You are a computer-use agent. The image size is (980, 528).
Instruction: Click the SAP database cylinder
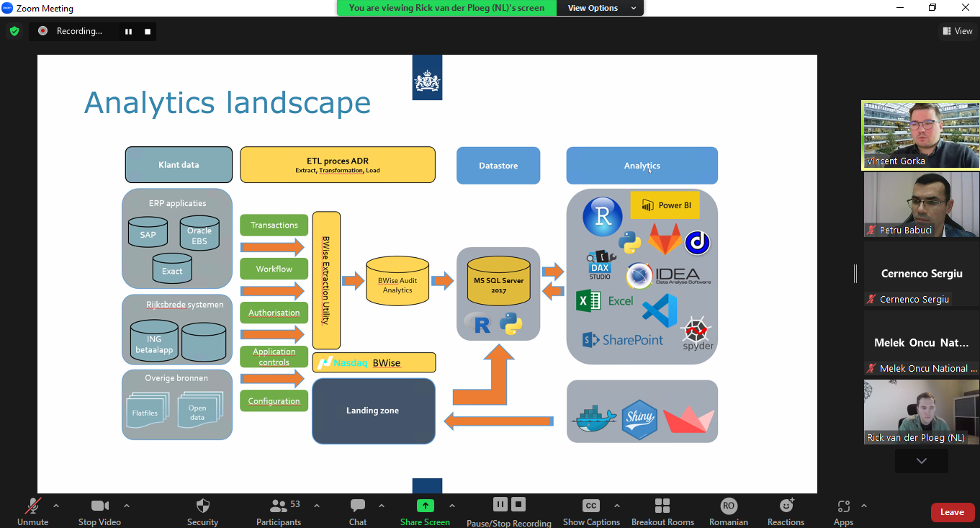(148, 233)
